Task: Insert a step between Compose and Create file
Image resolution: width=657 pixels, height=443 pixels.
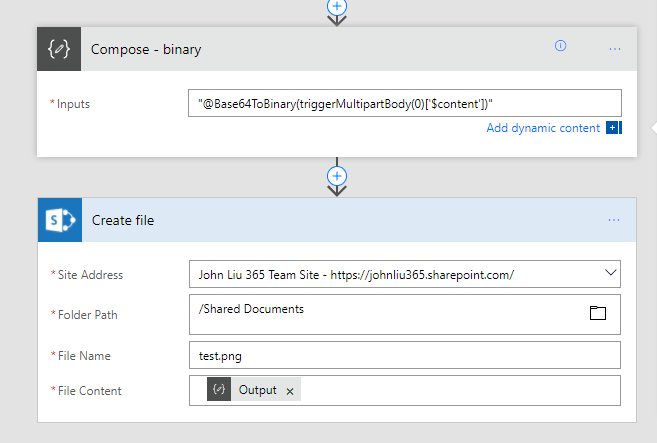Action: click(x=337, y=176)
